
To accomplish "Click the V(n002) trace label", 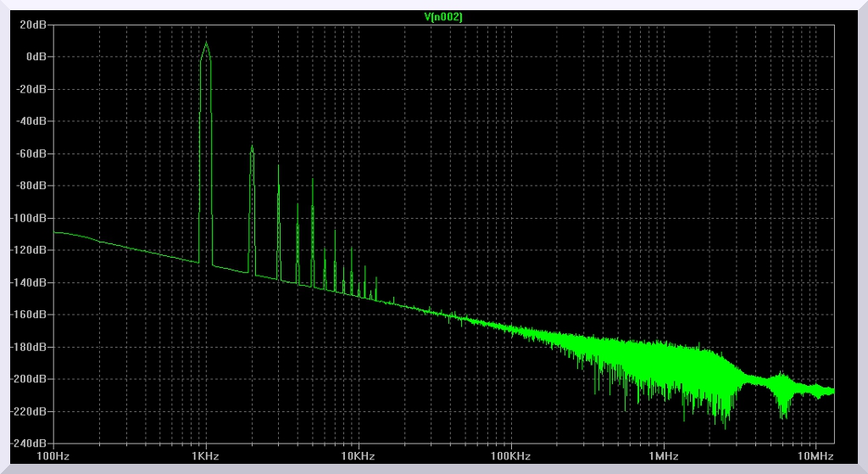I will [442, 17].
